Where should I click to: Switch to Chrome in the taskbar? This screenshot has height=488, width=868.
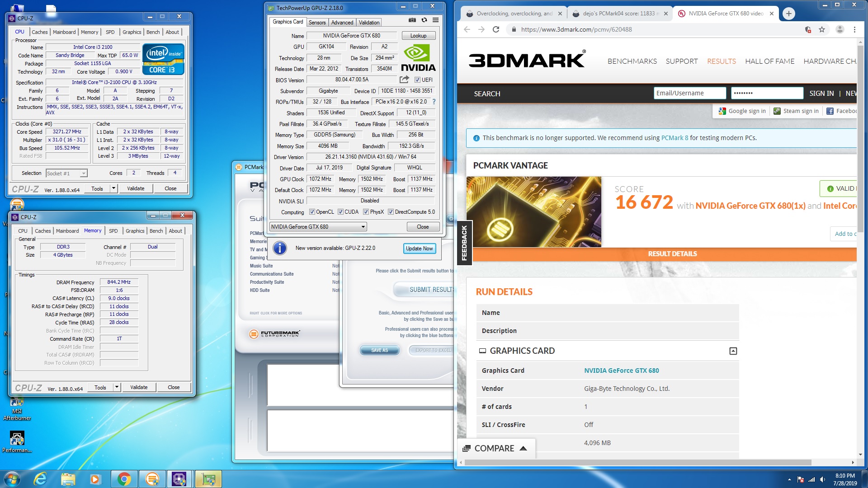[x=124, y=479]
